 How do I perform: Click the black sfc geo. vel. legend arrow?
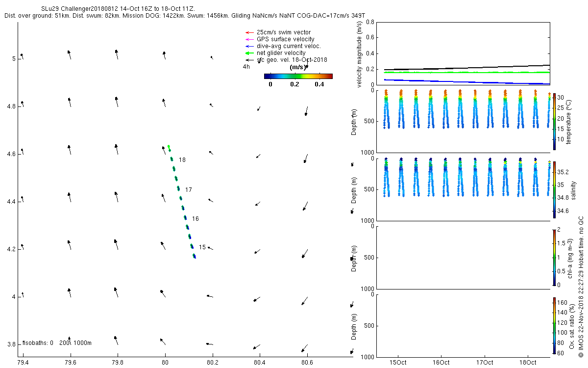point(248,60)
